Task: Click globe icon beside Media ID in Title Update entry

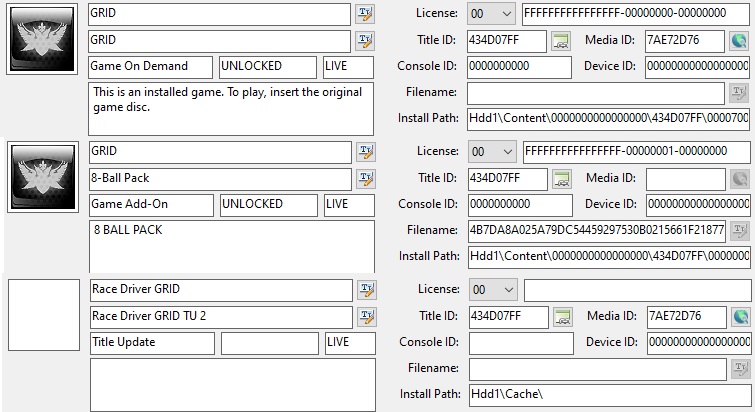Action: click(x=741, y=318)
